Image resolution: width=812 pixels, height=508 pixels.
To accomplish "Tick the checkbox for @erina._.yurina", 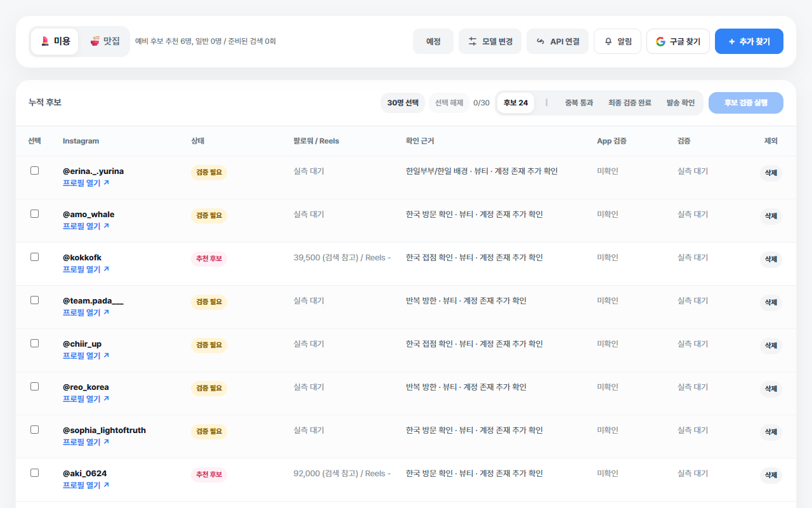I will (35, 170).
